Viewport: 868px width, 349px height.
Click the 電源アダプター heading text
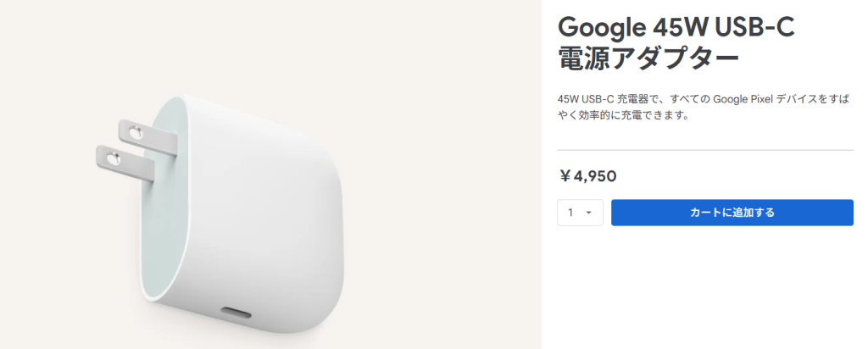[x=648, y=58]
